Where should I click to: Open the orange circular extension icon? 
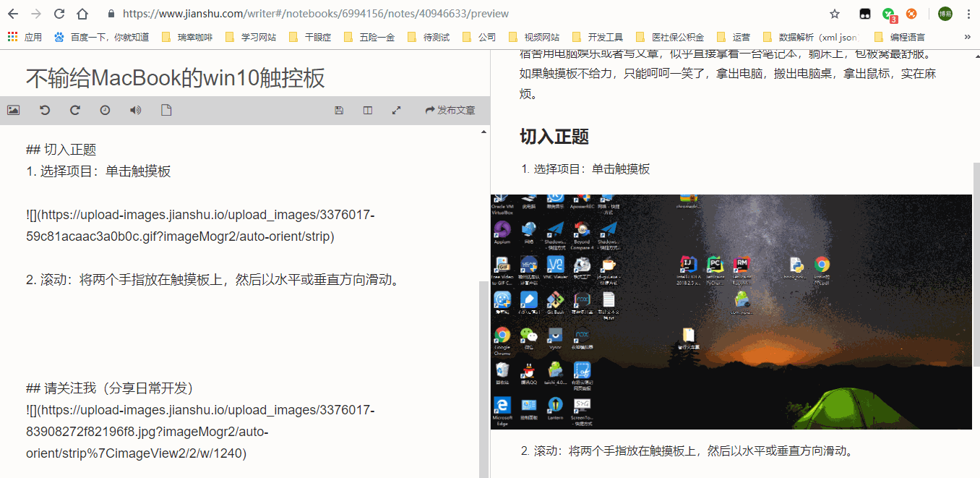point(911,14)
